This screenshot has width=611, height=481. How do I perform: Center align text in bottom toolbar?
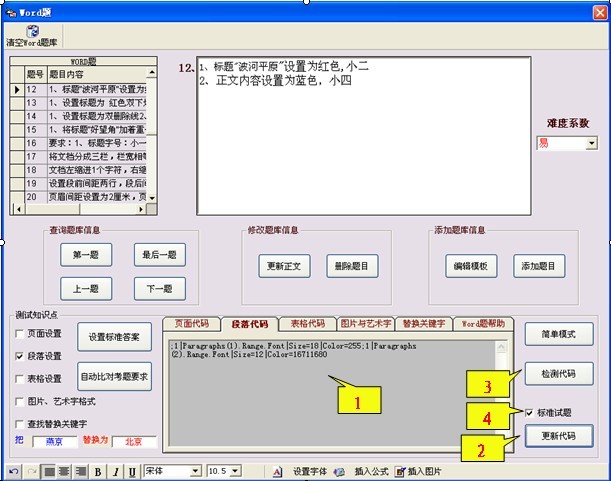(64, 472)
